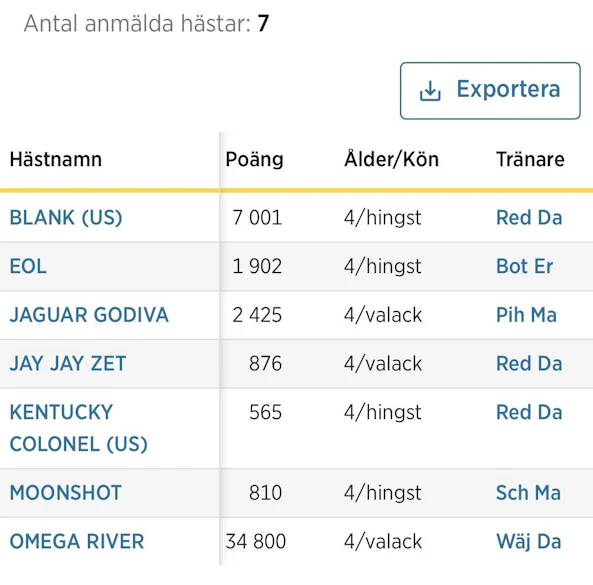This screenshot has width=593, height=585.
Task: Open trainer link Pih Ma
Action: tap(526, 315)
